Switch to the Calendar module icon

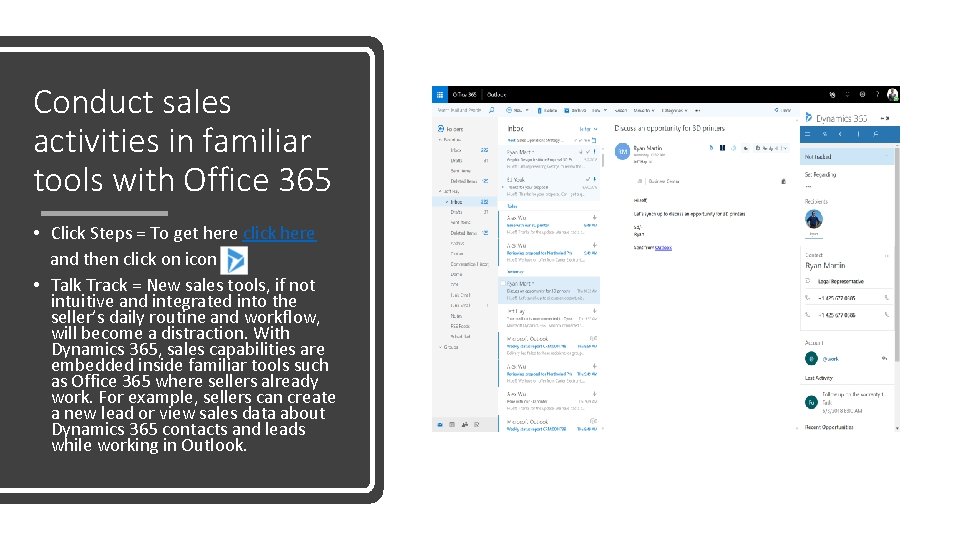click(x=452, y=424)
